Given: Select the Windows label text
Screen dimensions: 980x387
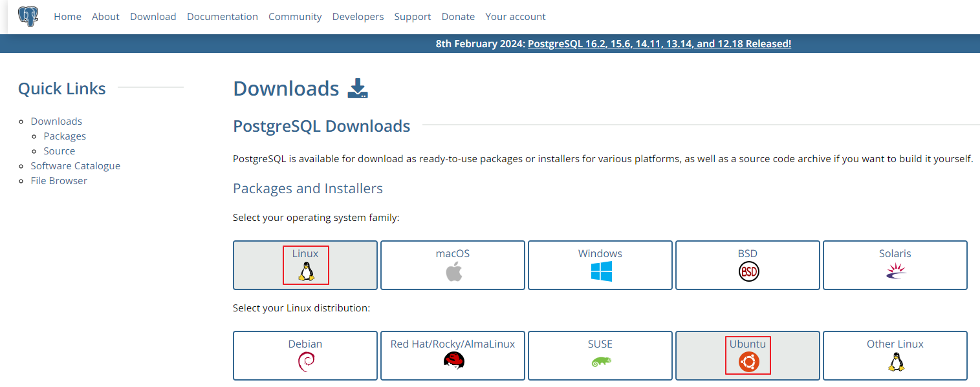Looking at the screenshot, I should point(600,254).
